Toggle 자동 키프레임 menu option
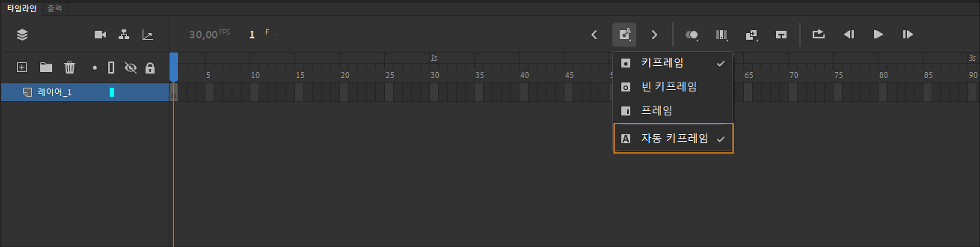The width and height of the screenshot is (980, 247). click(x=674, y=138)
